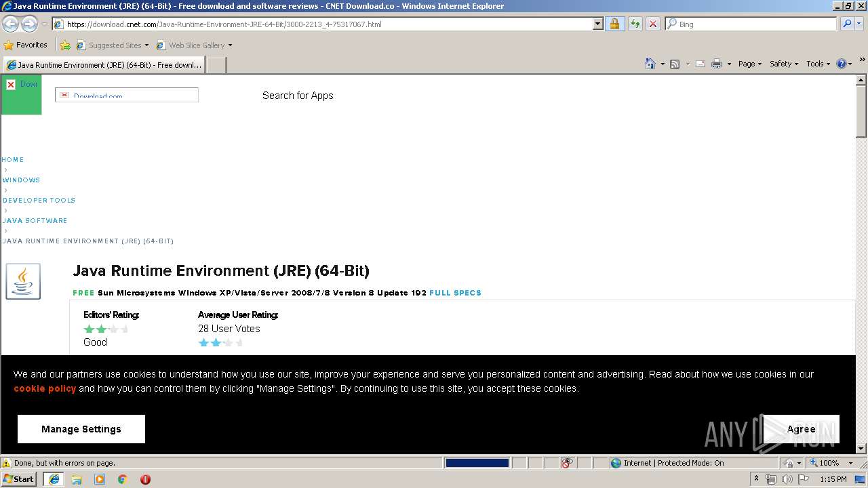This screenshot has height=488, width=868.
Task: Open the media player icon in taskbar
Action: click(x=100, y=479)
